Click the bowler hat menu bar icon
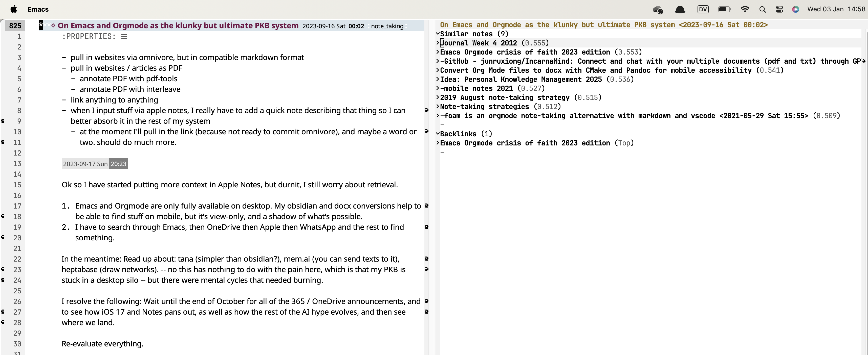The height and width of the screenshot is (355, 868). [x=680, y=10]
